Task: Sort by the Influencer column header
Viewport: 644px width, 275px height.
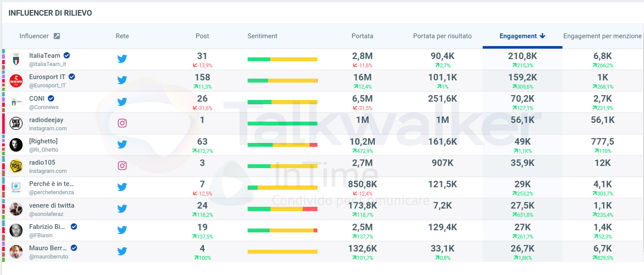Action: (x=34, y=36)
